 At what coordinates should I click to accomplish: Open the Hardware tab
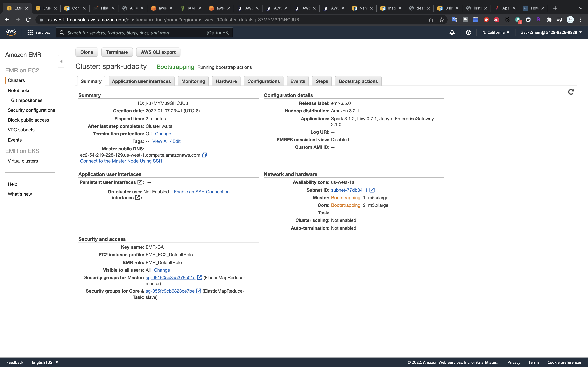click(226, 81)
